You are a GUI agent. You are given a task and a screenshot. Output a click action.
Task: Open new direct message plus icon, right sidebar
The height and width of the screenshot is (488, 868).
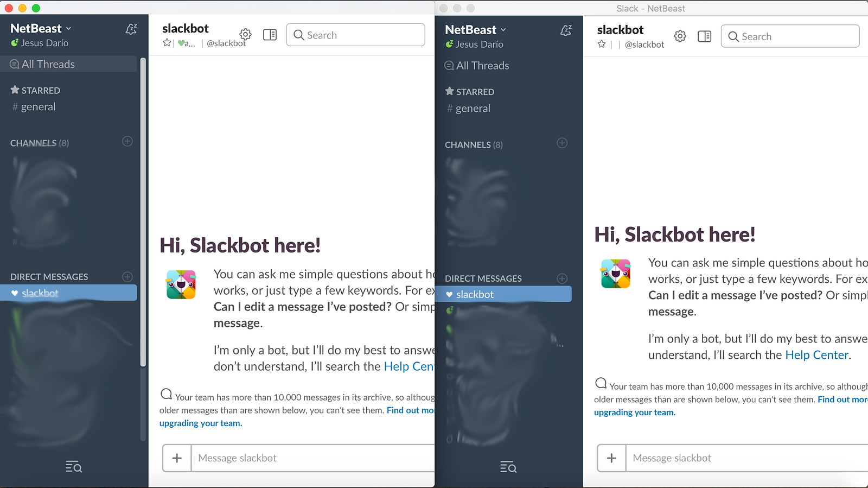[x=562, y=278]
